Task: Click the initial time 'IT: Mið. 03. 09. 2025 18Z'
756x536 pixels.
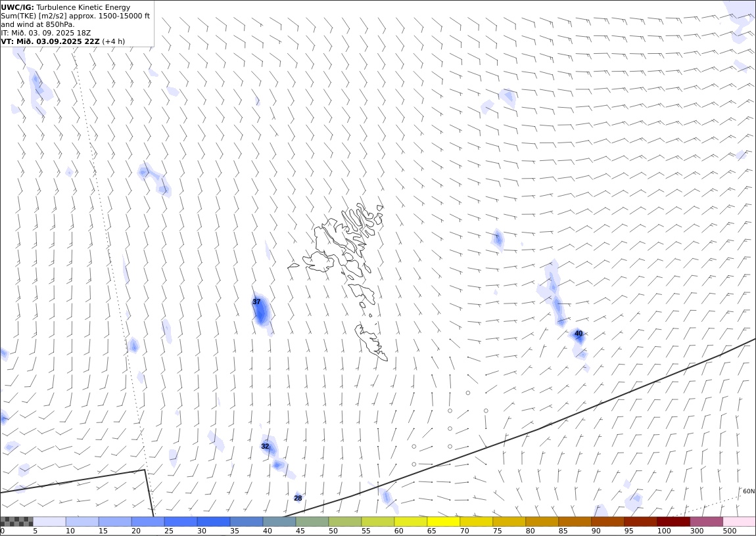Action: pos(46,33)
